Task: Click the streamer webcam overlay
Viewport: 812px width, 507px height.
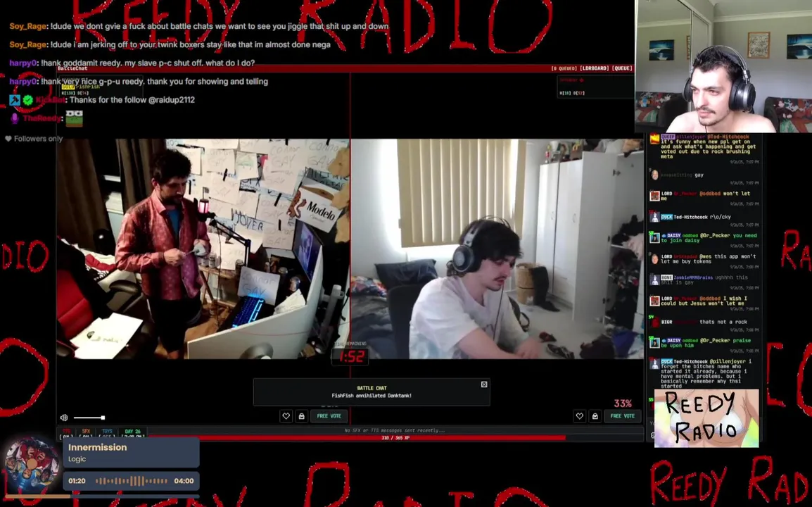Action: (723, 66)
